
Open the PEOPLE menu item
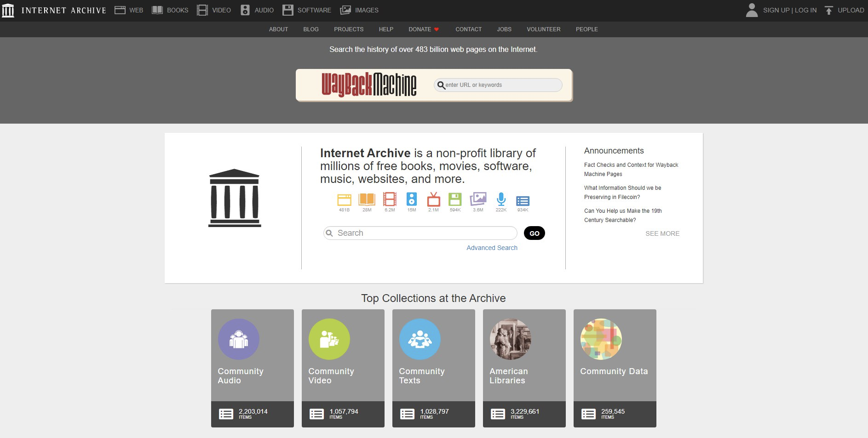point(587,29)
